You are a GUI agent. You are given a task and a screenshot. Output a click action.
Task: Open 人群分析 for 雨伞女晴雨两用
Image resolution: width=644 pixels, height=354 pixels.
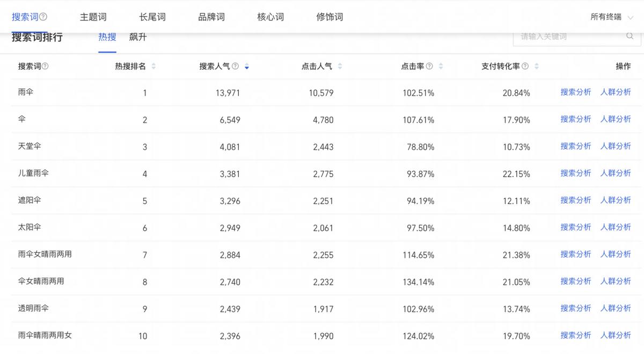(x=616, y=254)
